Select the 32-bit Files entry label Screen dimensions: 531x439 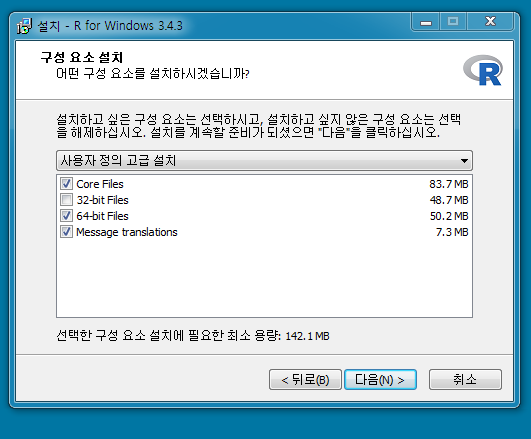103,200
